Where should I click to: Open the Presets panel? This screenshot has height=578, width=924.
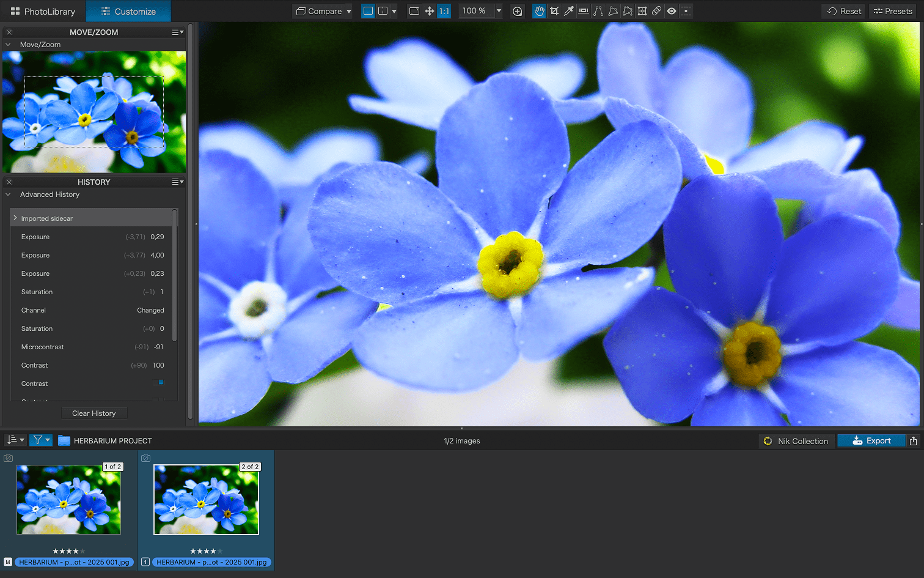click(893, 11)
